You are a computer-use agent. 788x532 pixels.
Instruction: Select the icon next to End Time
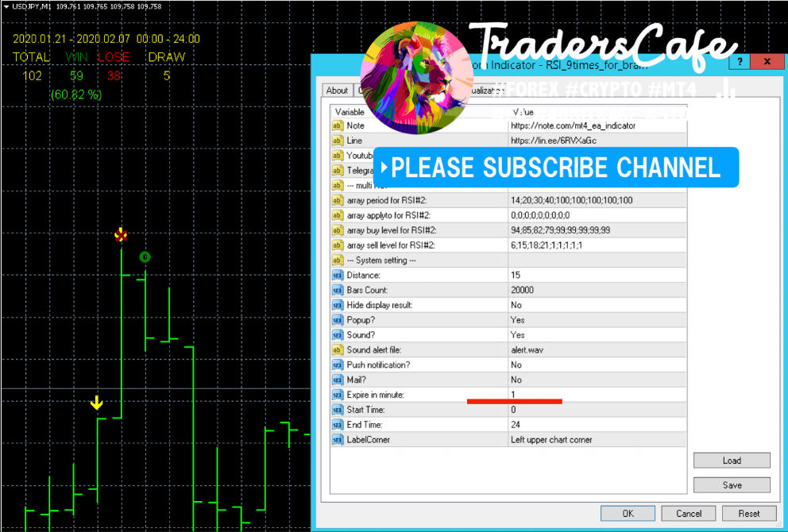[338, 425]
